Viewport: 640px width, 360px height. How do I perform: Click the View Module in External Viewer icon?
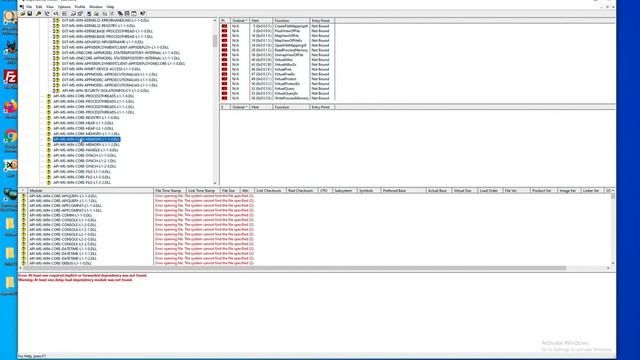coord(73,13)
